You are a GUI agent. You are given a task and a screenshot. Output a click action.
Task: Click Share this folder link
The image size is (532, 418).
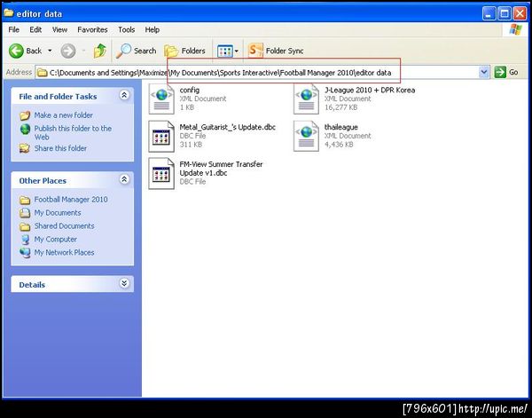tap(60, 148)
